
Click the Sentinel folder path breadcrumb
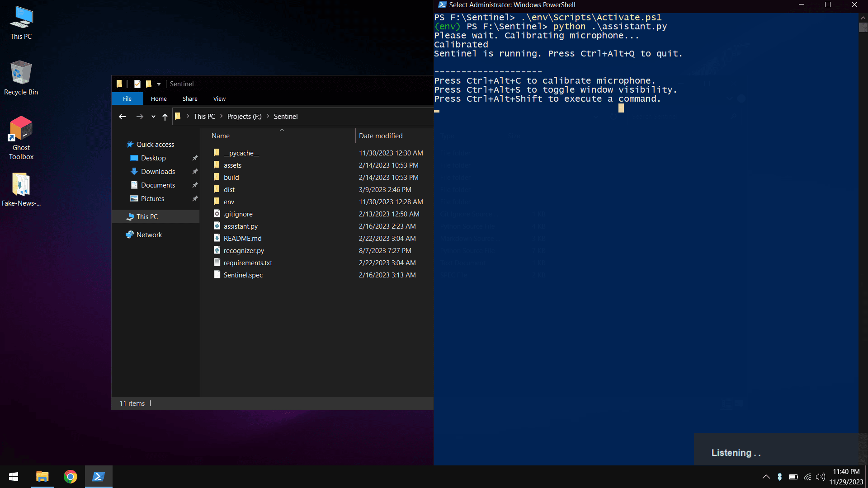pos(285,116)
